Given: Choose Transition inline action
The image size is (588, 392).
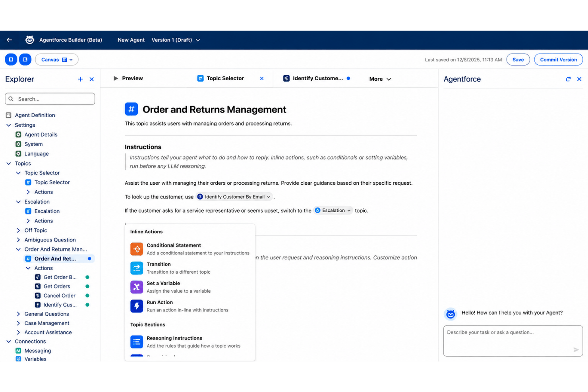Looking at the screenshot, I should click(x=190, y=268).
